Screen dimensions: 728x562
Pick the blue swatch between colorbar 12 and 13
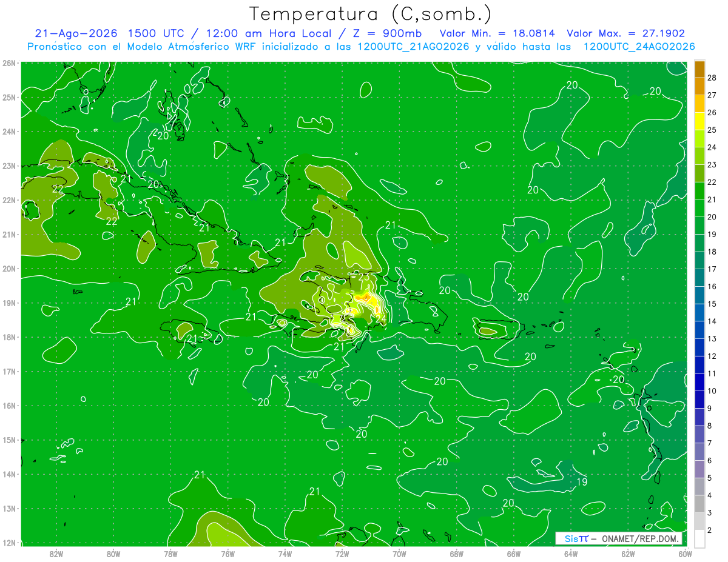point(699,347)
